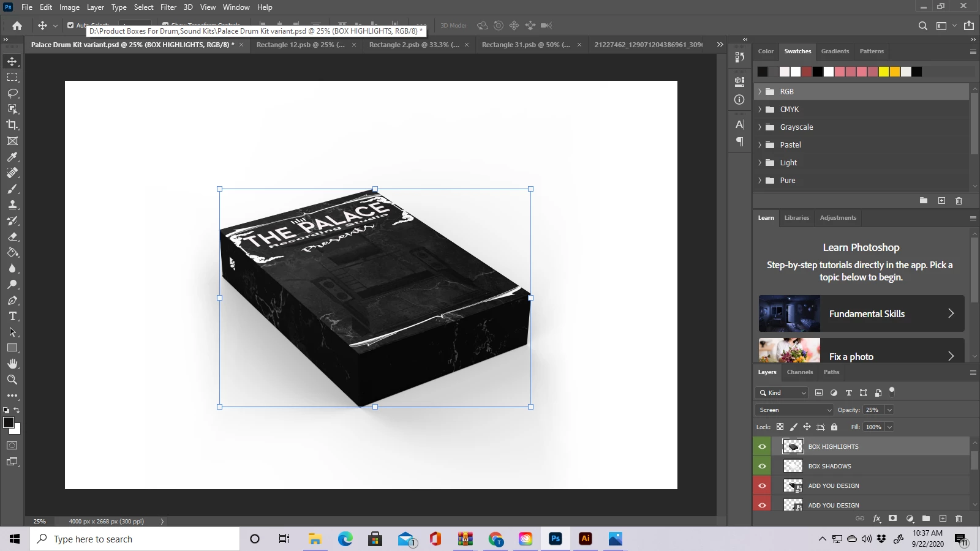Select the Zoom tool in the toolbox
This screenshot has width=980, height=551.
point(12,380)
